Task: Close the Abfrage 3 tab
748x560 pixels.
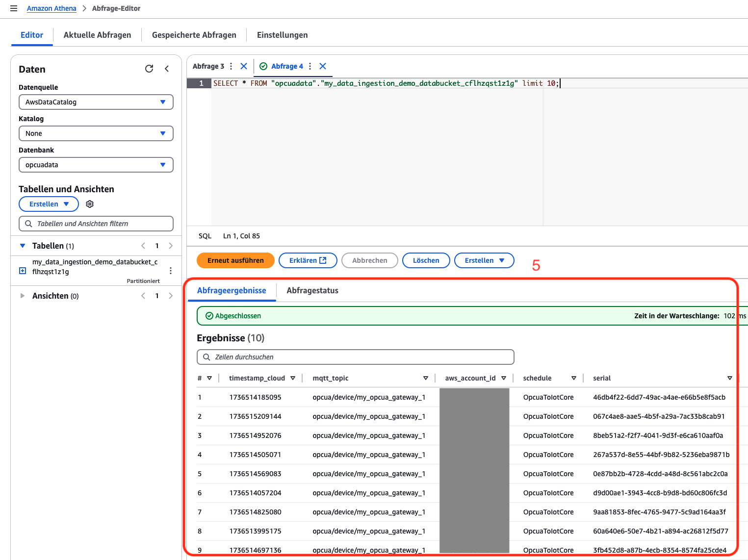Action: [244, 66]
